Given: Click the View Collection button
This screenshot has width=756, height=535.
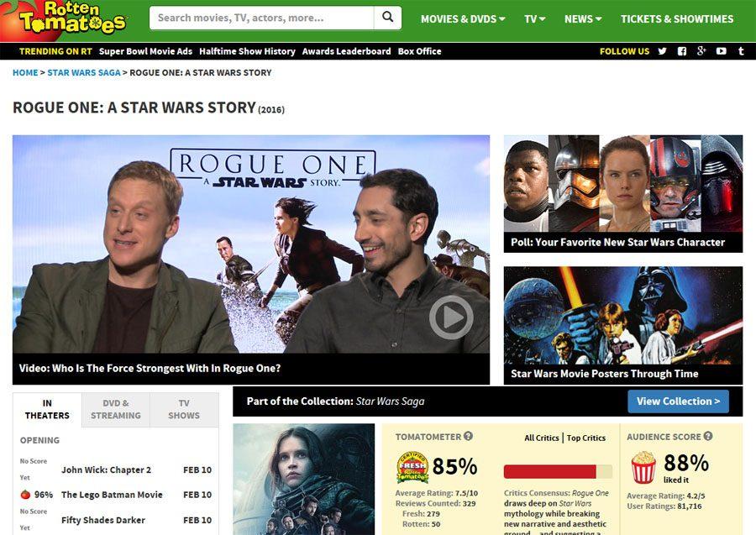Looking at the screenshot, I should [x=678, y=401].
